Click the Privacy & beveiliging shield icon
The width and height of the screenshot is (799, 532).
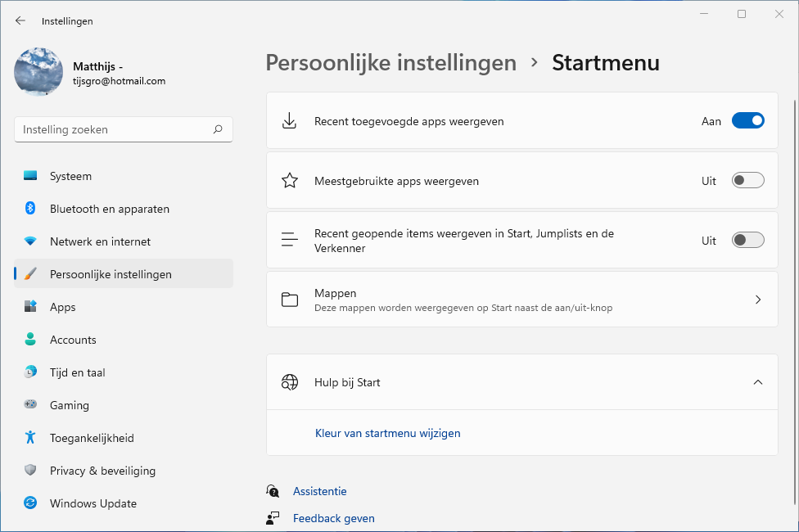[30, 471]
